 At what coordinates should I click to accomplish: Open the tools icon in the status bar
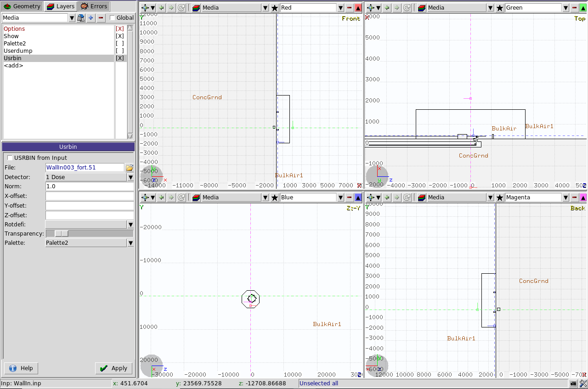pyautogui.click(x=583, y=383)
